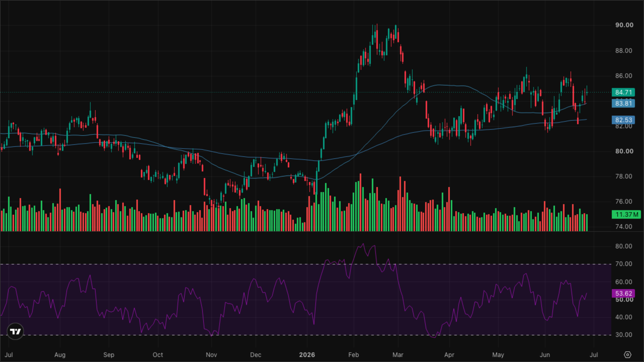
Task: Open chart settings hexagon icon
Action: pyautogui.click(x=627, y=355)
